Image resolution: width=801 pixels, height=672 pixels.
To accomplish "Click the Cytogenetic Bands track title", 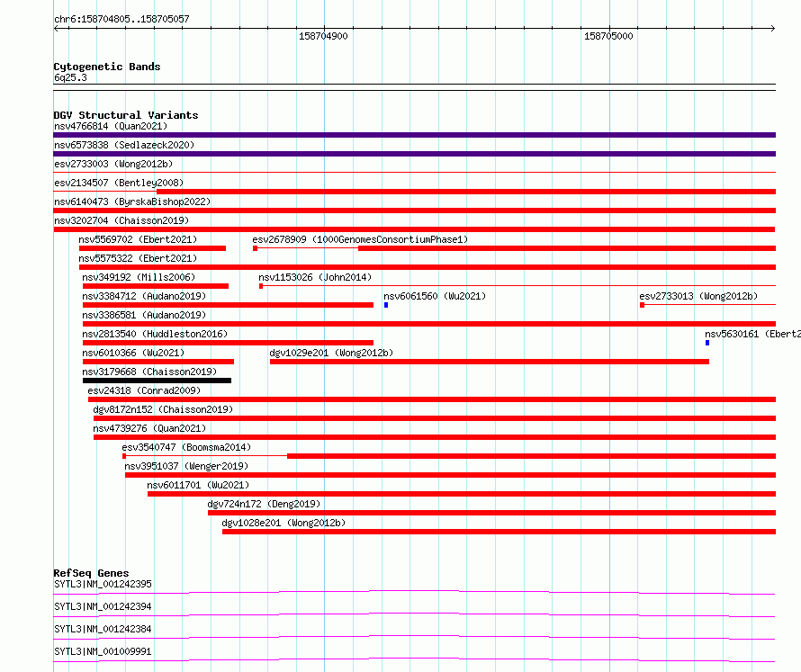I will pyautogui.click(x=107, y=67).
